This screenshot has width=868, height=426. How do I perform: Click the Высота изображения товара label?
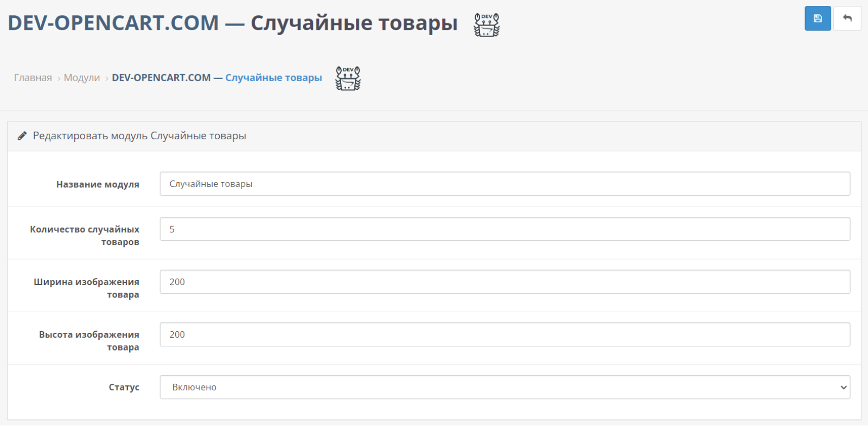[89, 340]
